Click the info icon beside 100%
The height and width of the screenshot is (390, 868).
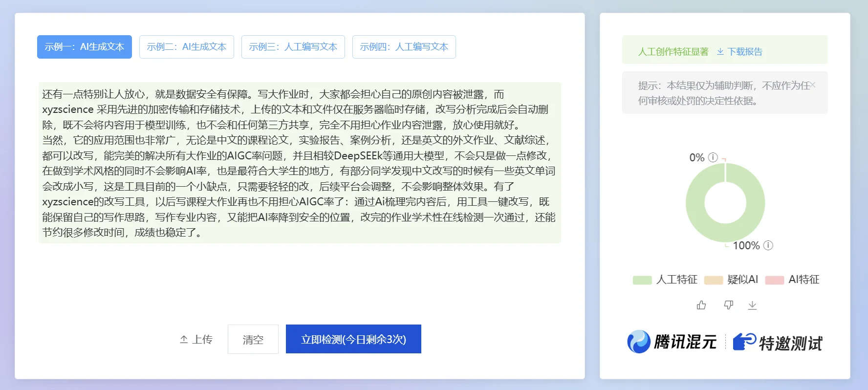click(768, 245)
